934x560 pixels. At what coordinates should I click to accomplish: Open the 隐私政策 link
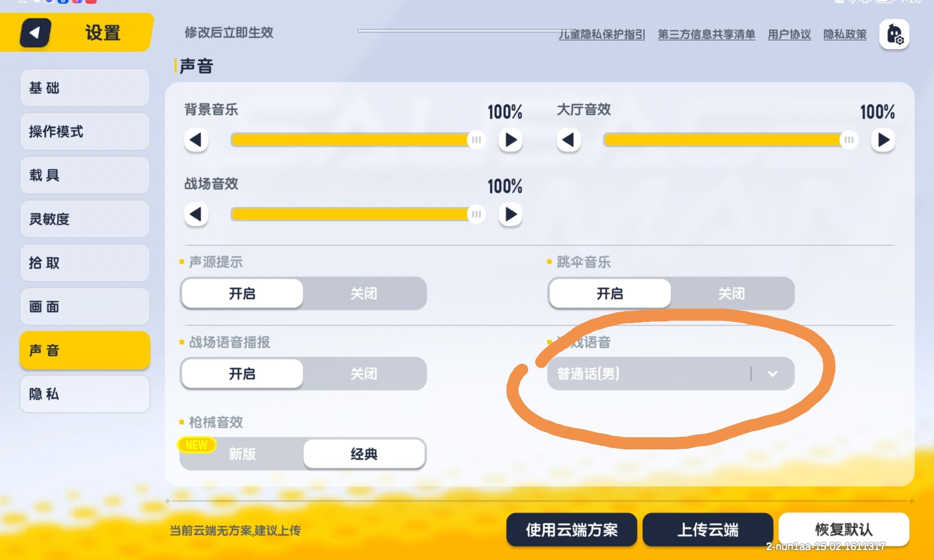point(845,34)
